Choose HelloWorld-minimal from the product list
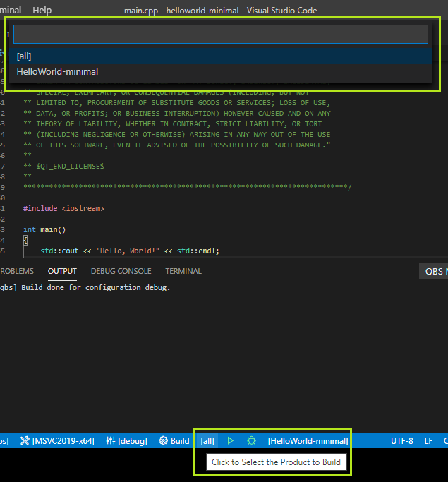 click(57, 71)
